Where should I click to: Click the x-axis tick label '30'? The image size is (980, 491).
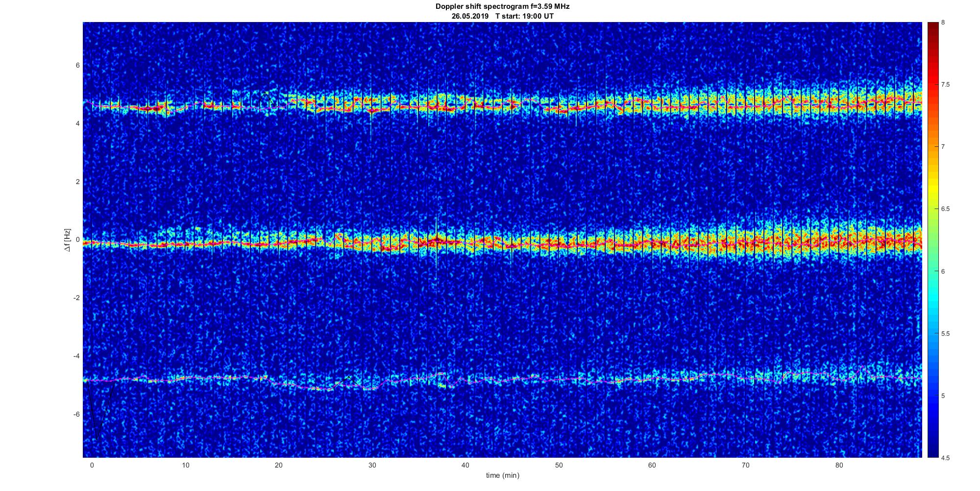click(372, 465)
